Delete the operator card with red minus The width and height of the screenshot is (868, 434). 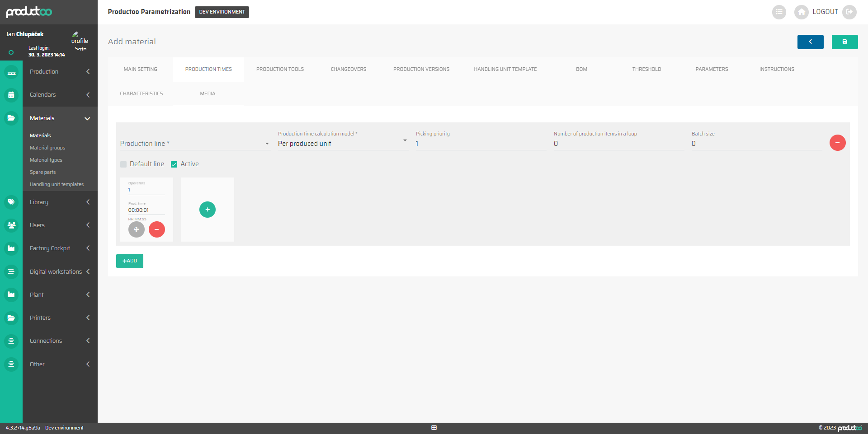[157, 229]
